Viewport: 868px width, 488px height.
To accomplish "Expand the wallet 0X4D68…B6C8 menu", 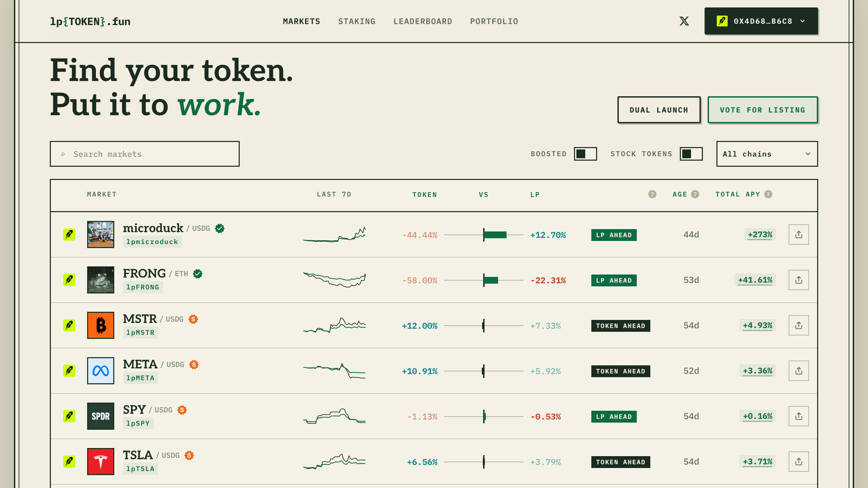I will [x=761, y=21].
